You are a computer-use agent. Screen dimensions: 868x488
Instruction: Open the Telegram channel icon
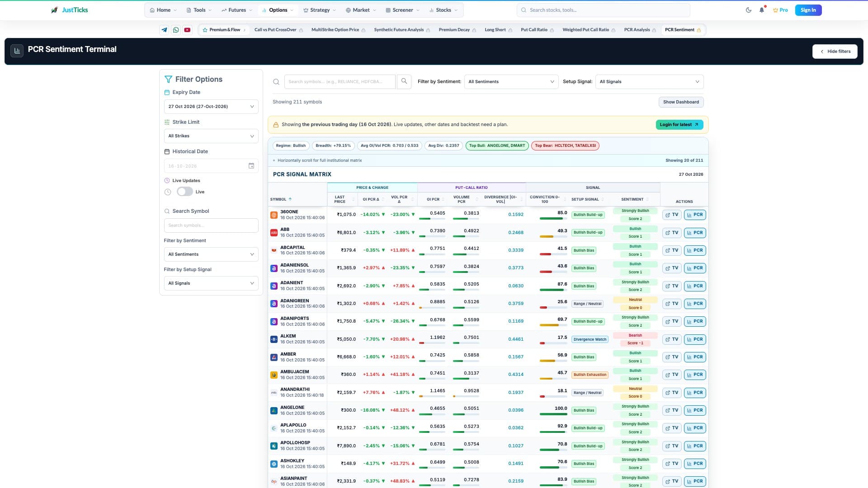[164, 30]
